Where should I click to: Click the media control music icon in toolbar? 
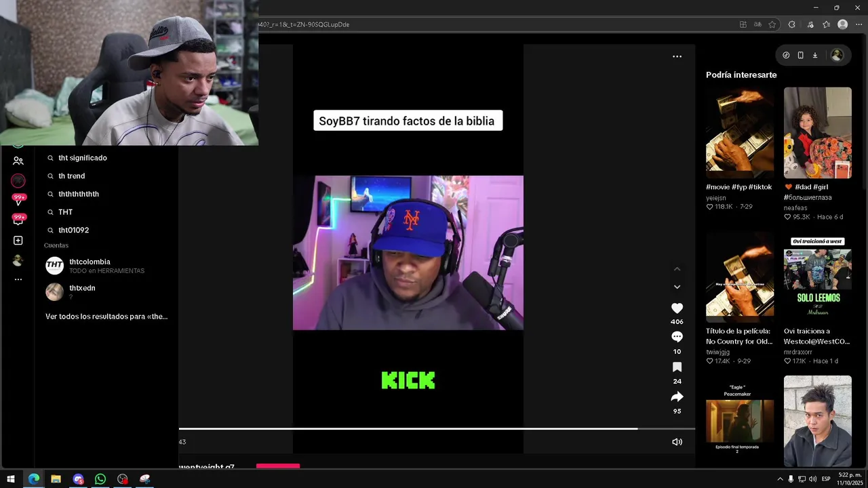[810, 24]
